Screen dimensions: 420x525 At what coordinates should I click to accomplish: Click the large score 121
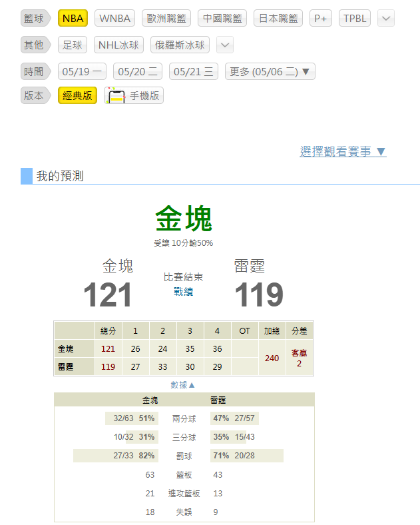coord(108,295)
